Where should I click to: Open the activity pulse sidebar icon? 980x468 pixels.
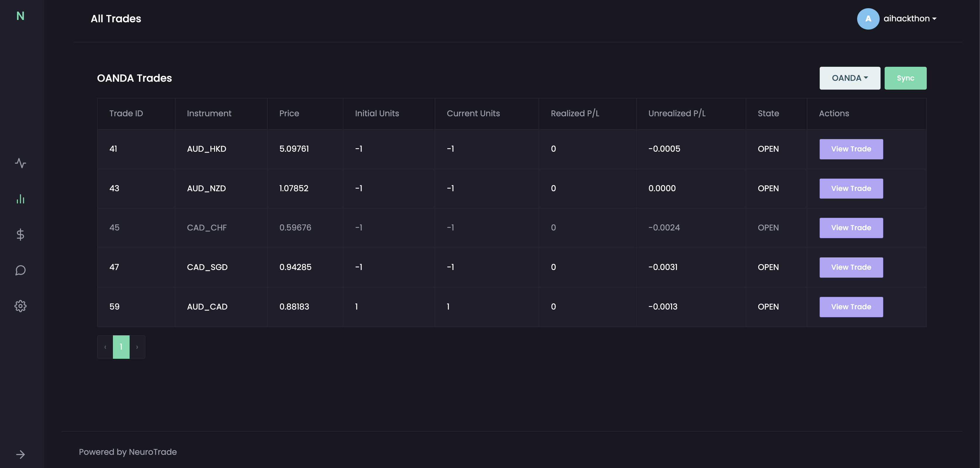[20, 163]
